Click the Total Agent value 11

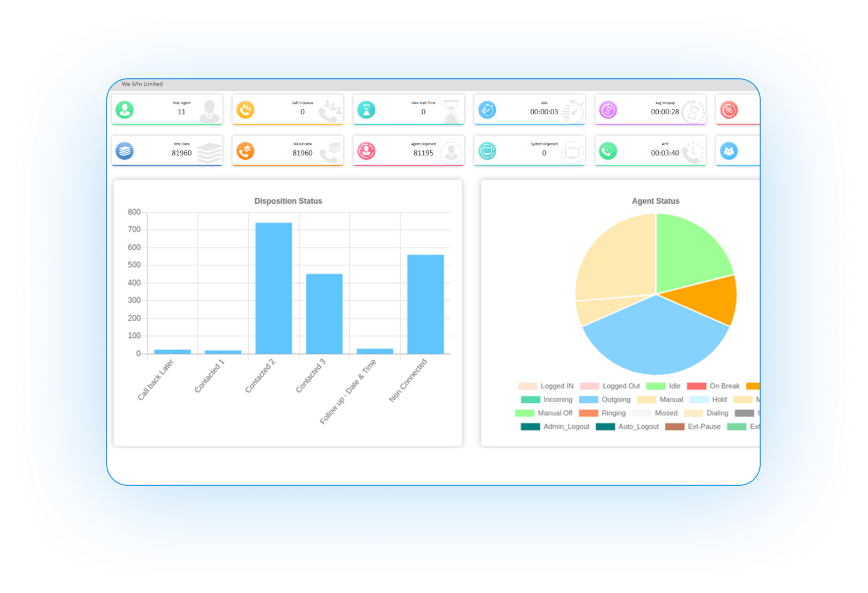(182, 112)
